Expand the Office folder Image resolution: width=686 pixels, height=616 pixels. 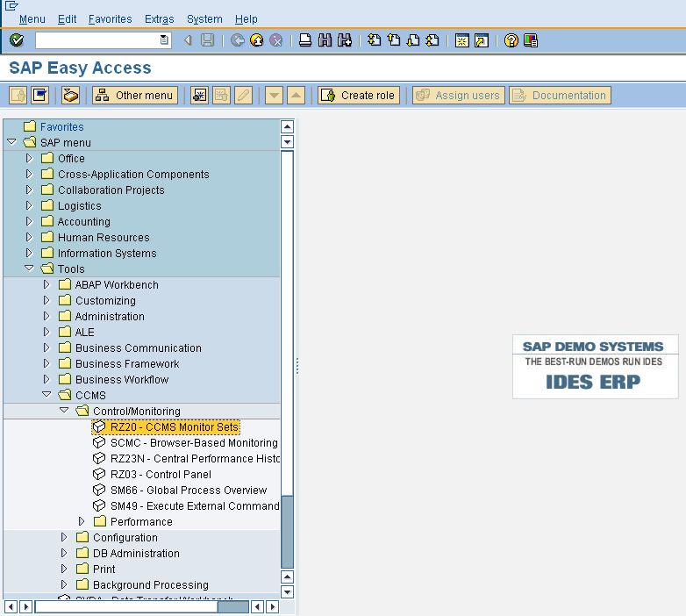pos(29,158)
